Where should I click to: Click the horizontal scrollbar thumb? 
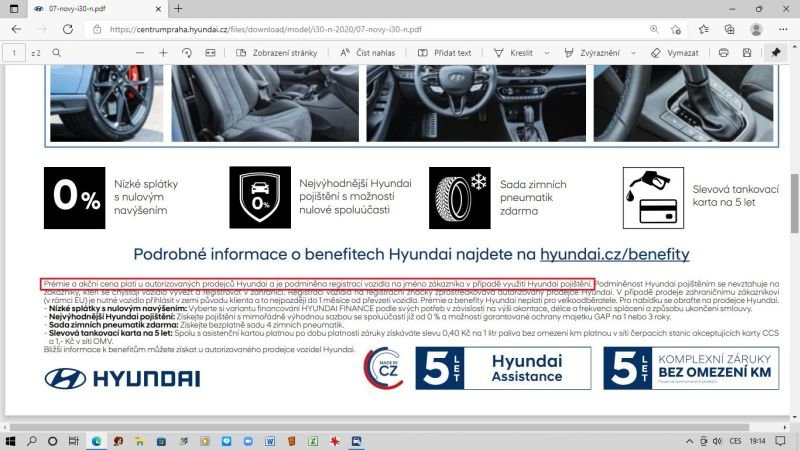(379, 428)
